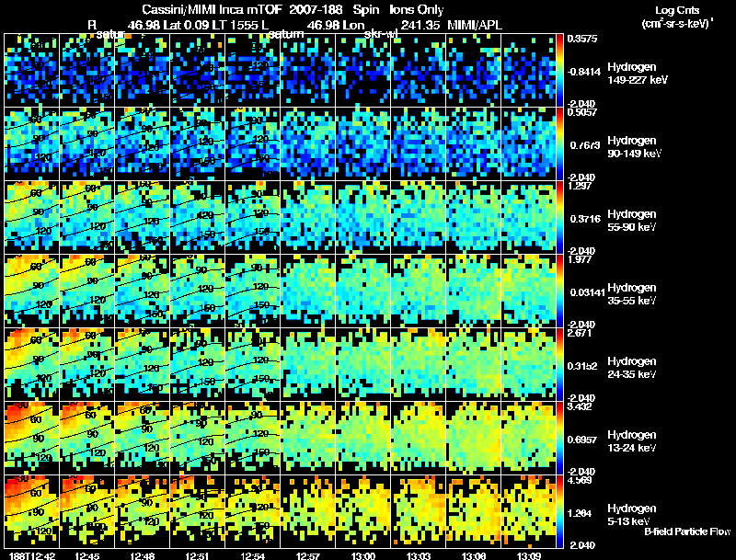
Task: Open the 24-35 keV panel at 13:00
Action: (363, 364)
